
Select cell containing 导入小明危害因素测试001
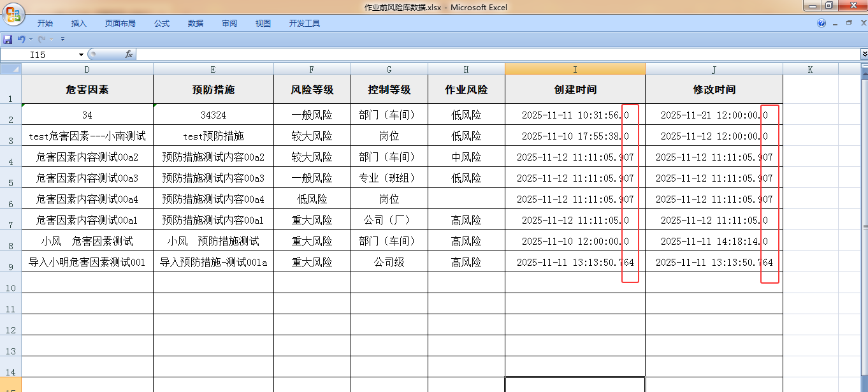point(87,262)
